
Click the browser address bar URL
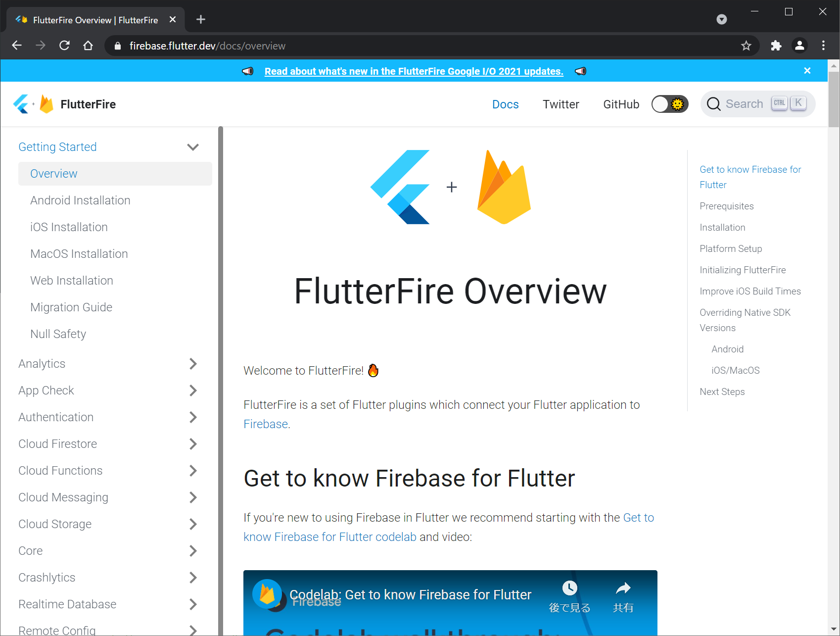[x=207, y=46]
